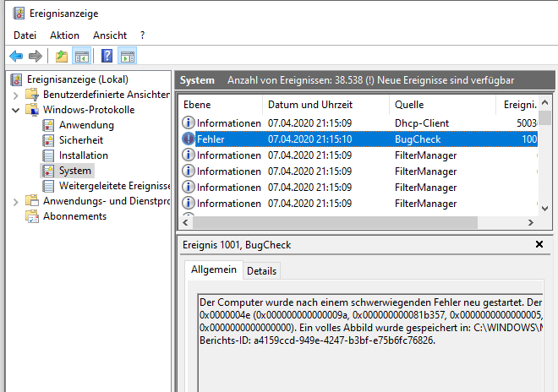Click the Weitergeleitete Ereignisse log icon

point(48,187)
